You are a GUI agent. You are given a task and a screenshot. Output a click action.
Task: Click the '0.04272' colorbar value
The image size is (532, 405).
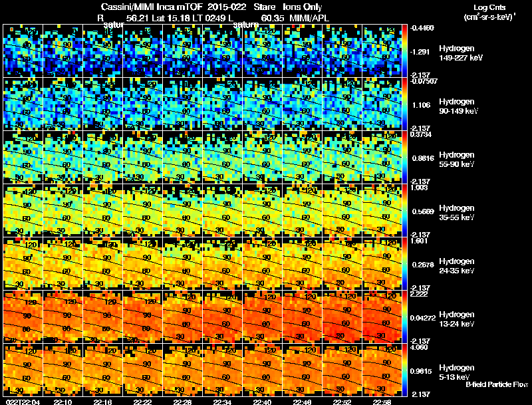423,318
